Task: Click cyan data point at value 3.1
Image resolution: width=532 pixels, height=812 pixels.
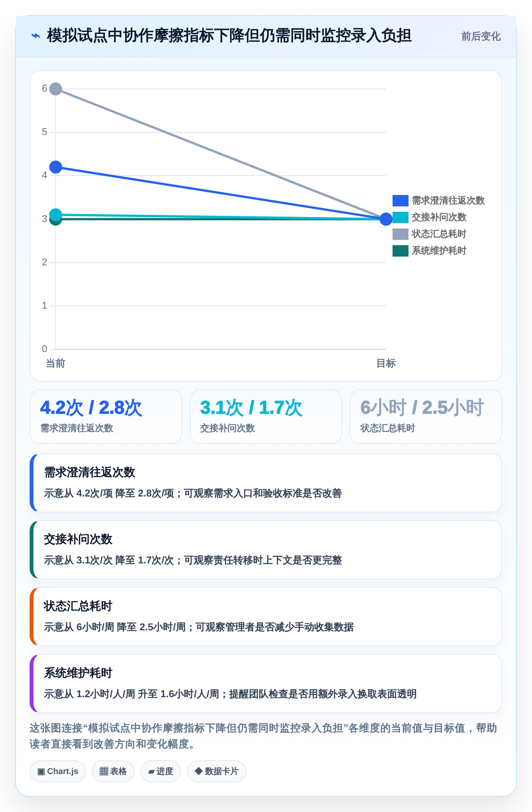Action: pyautogui.click(x=55, y=215)
